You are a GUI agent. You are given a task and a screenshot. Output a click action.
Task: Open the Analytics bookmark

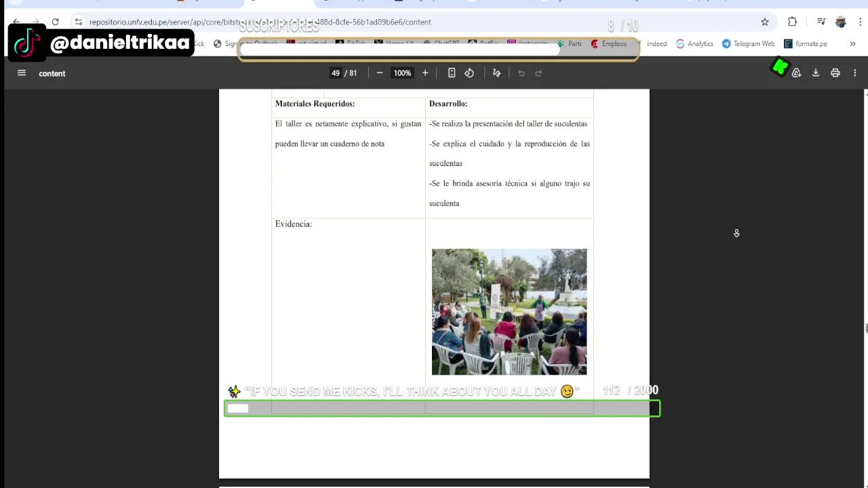(x=694, y=43)
